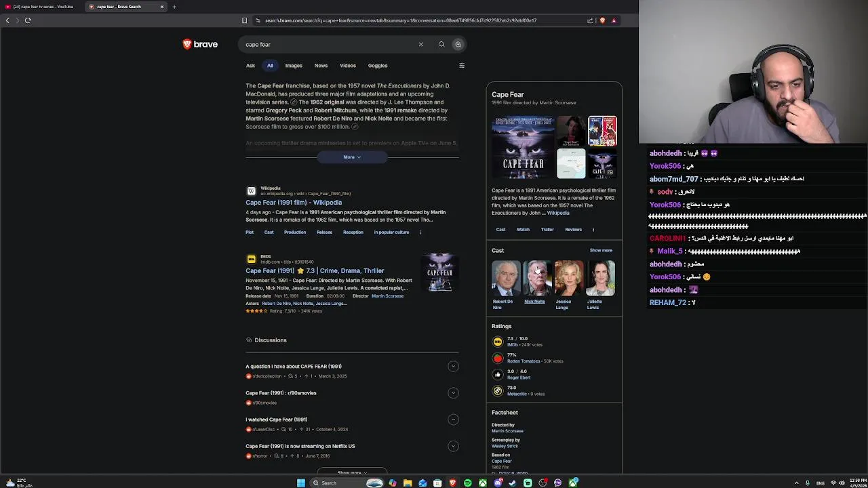
Task: Select the All search tab
Action: point(270,66)
